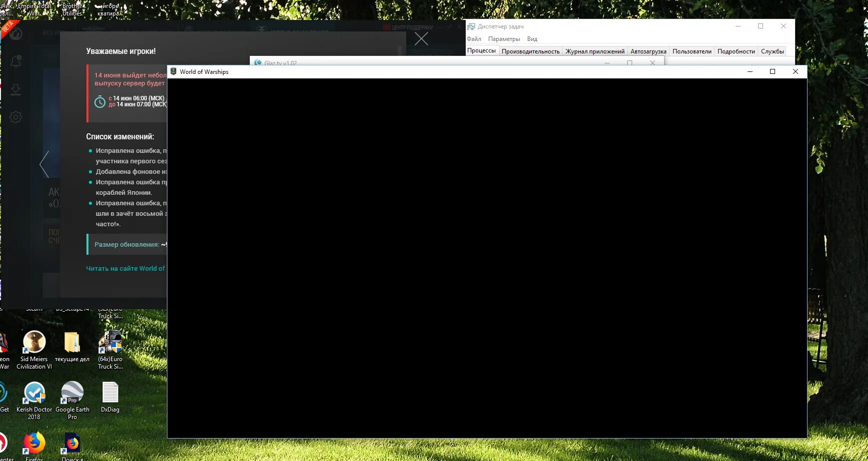Open Параметры menu in Task Manager
Image resolution: width=868 pixels, height=461 pixels.
tap(504, 39)
